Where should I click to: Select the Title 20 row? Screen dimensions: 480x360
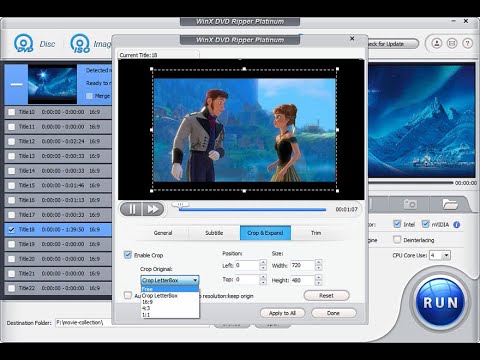point(58,259)
